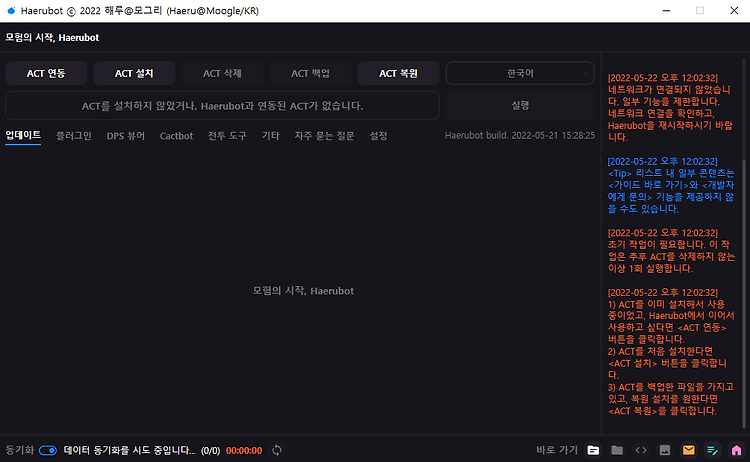This screenshot has width=750, height=462.
Task: Click the Haerubot build 2022-05-21 text
Action: coord(520,135)
